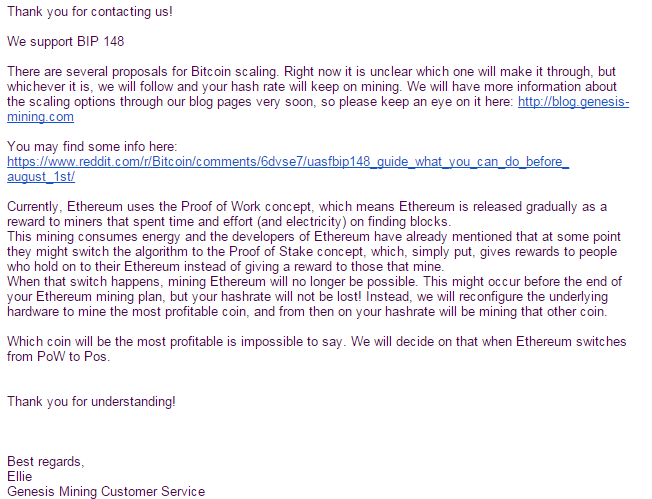This screenshot has width=652, height=499.
Task: Click the sentence starting "Which coin will be"
Action: tap(150, 341)
